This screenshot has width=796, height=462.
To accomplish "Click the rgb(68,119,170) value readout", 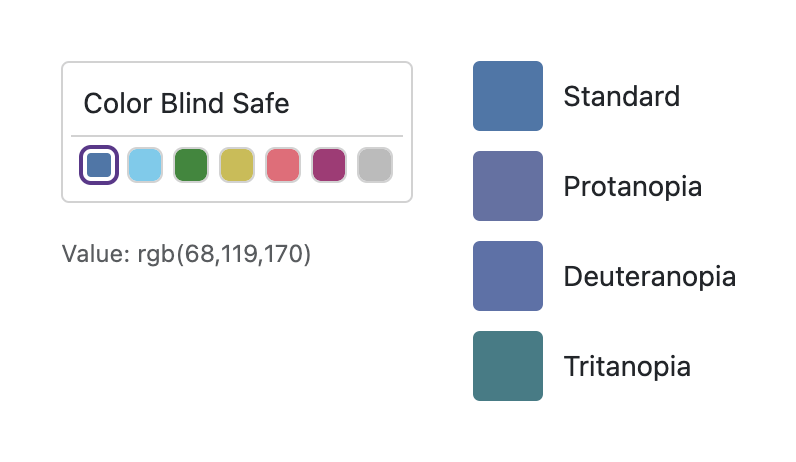I will point(221,254).
